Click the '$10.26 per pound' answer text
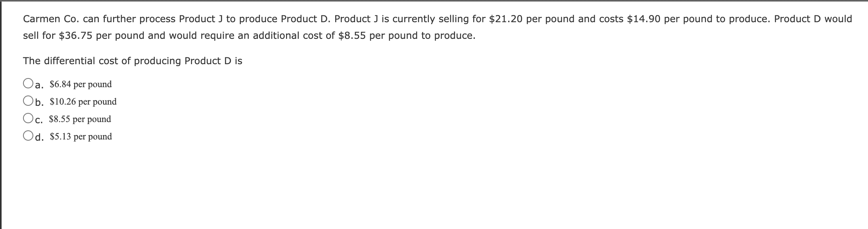The width and height of the screenshot is (868, 229). (83, 101)
